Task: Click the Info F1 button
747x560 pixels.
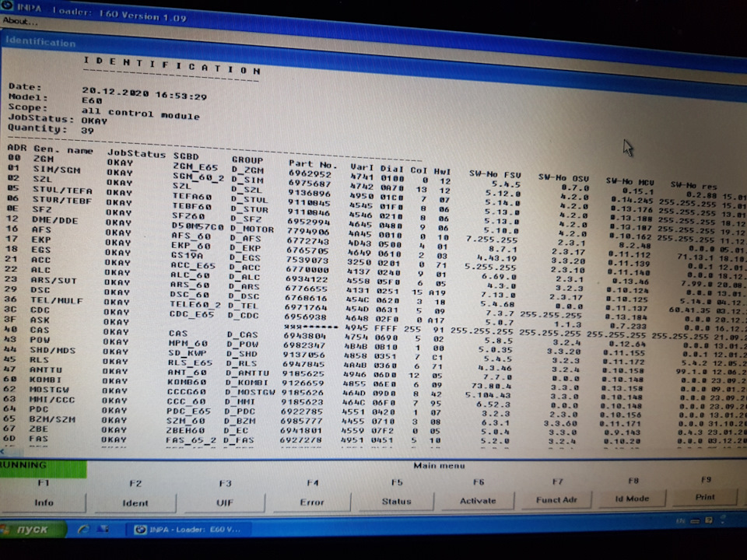Action: point(44,502)
